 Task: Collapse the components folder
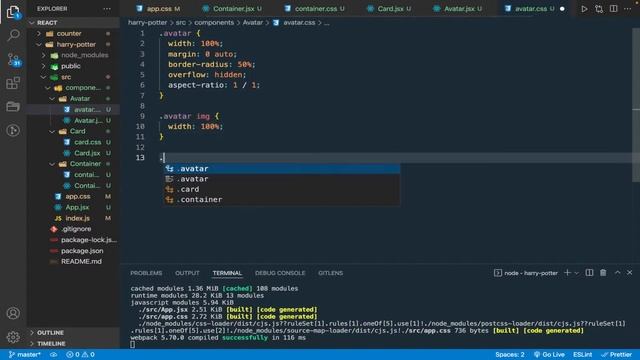tap(73, 88)
